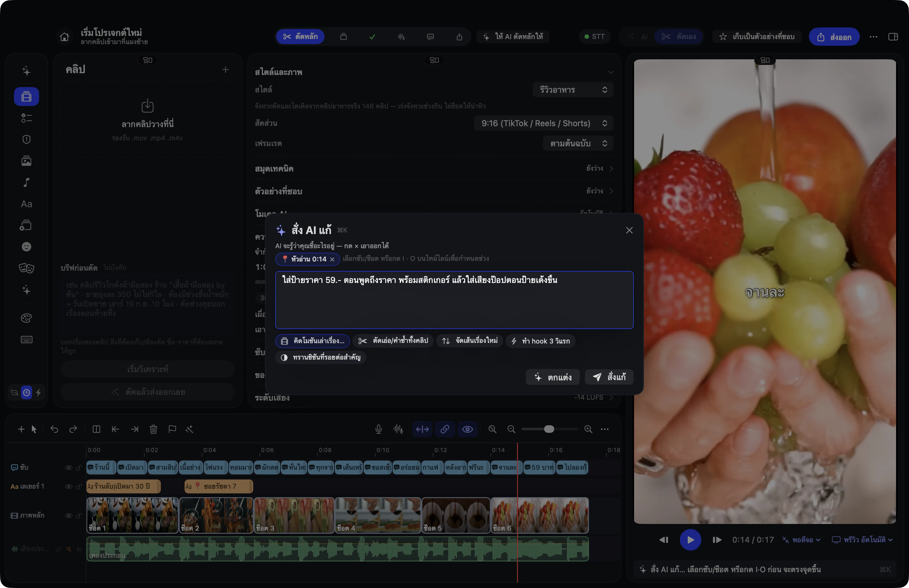Open the สไตล์ dropdown showing รีวิวอาหาร

(573, 90)
